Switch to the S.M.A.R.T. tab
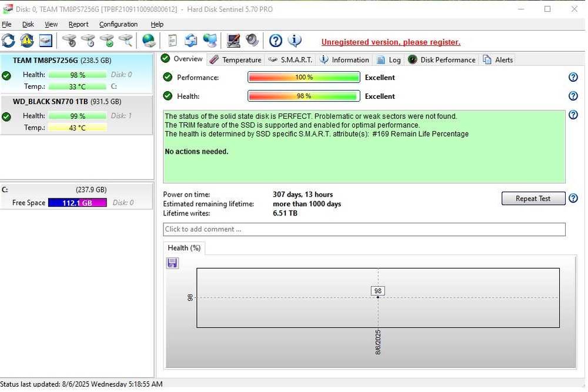Image resolution: width=588 pixels, height=392 pixels. 290,59
